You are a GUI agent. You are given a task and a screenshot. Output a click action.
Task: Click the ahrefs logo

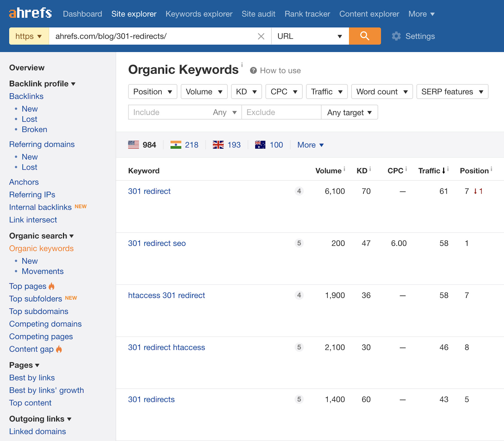pos(31,14)
